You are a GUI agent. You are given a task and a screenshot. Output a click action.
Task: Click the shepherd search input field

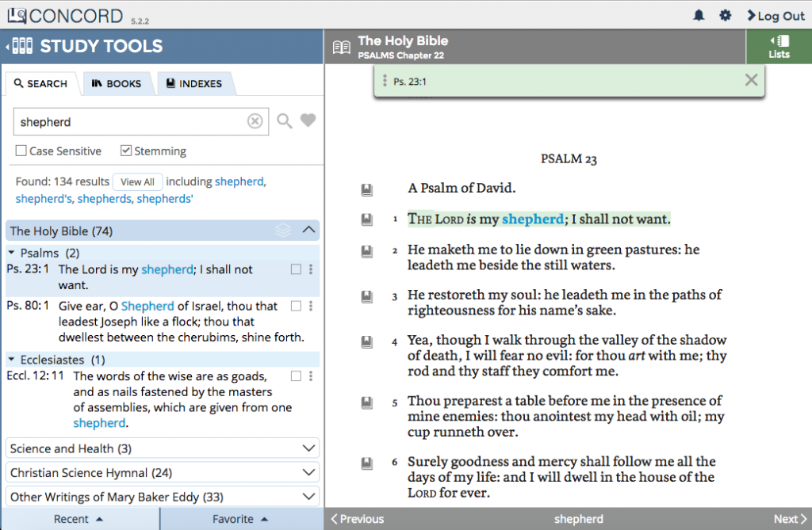tap(131, 122)
